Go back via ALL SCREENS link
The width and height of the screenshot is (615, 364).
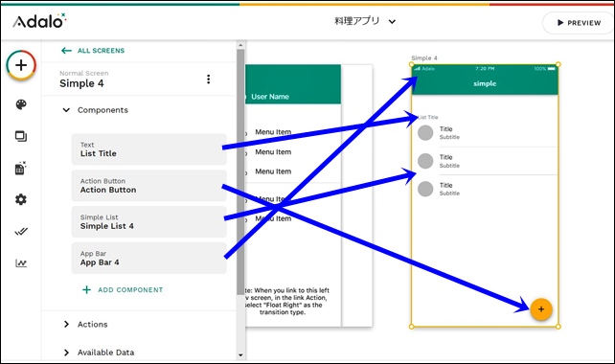click(93, 51)
